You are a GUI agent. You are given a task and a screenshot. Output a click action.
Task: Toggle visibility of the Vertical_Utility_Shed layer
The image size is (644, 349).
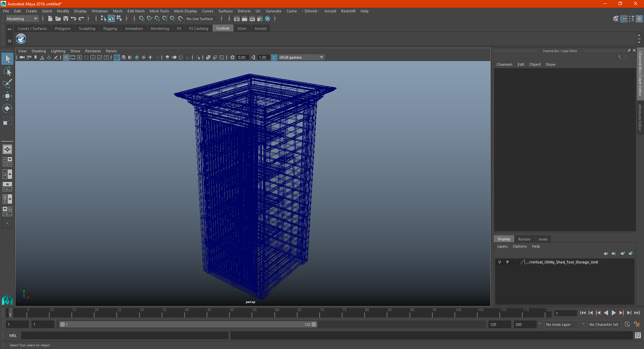[499, 262]
